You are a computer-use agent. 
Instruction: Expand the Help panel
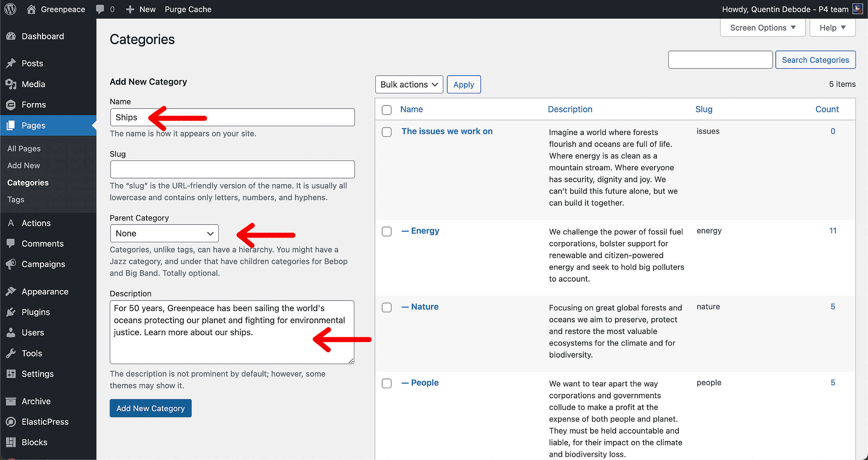tap(832, 28)
